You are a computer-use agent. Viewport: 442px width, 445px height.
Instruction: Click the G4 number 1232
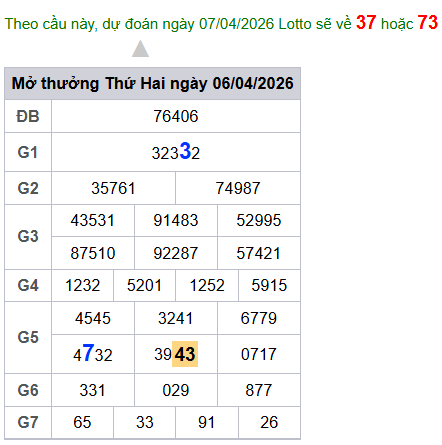coord(83,286)
